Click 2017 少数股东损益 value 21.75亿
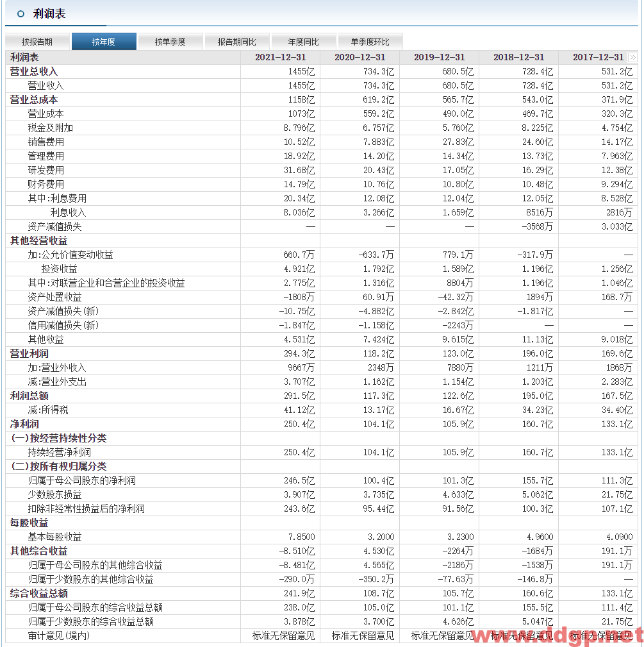Screen dimensions: 644x647 pos(617,495)
